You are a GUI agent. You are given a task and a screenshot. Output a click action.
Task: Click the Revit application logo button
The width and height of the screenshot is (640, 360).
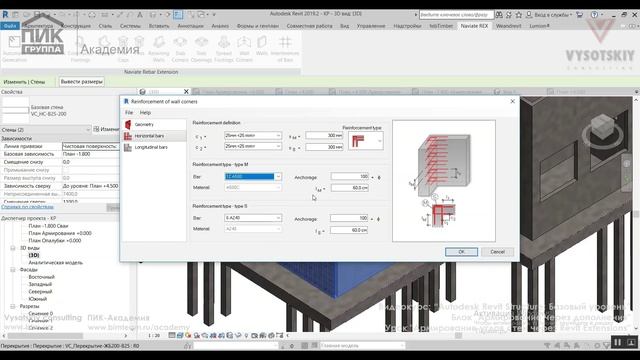click(x=5, y=14)
